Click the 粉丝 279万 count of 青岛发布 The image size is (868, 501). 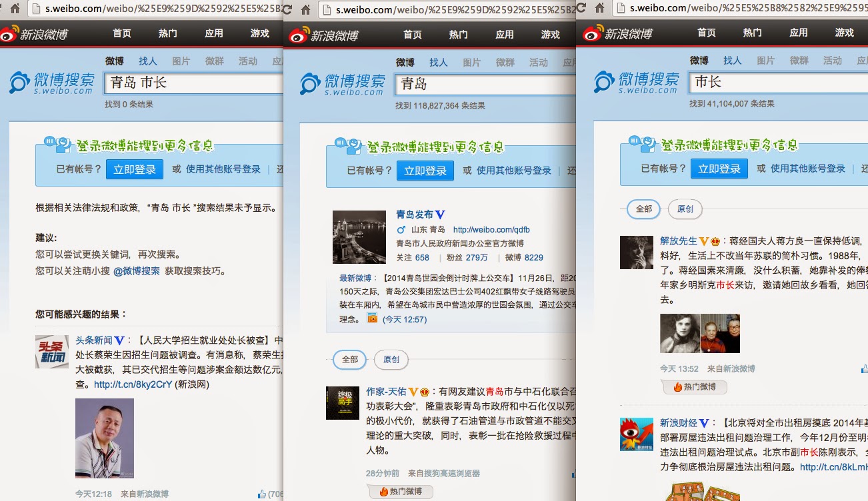tap(467, 258)
